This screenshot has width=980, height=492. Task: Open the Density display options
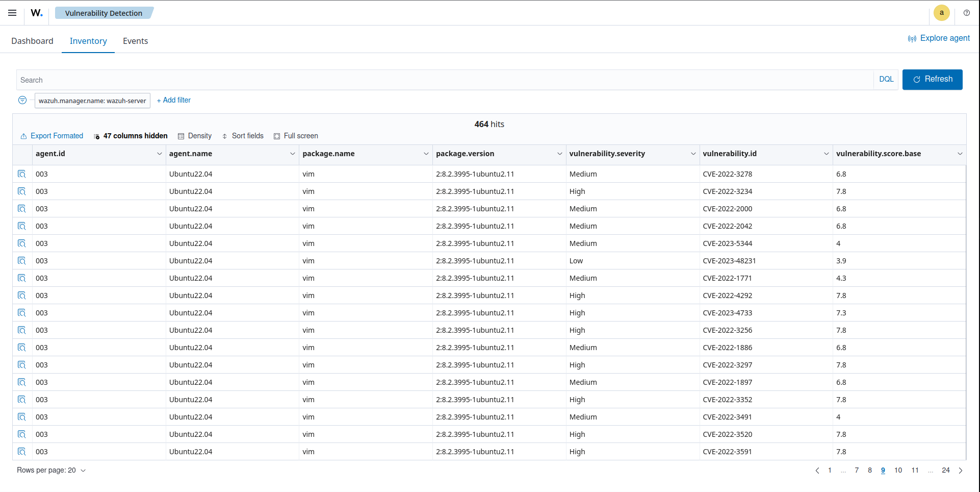click(x=195, y=136)
